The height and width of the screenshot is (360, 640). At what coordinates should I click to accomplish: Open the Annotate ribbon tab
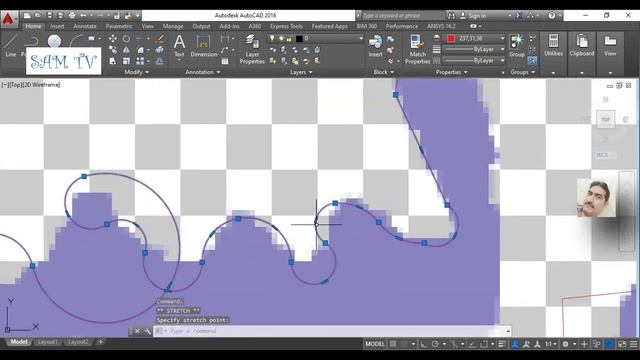(x=85, y=26)
